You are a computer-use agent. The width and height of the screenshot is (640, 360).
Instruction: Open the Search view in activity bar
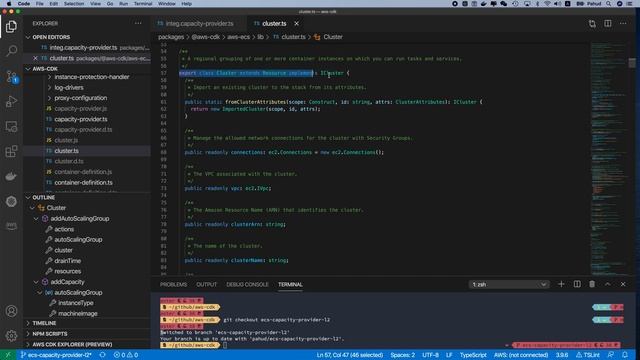pos(11,51)
